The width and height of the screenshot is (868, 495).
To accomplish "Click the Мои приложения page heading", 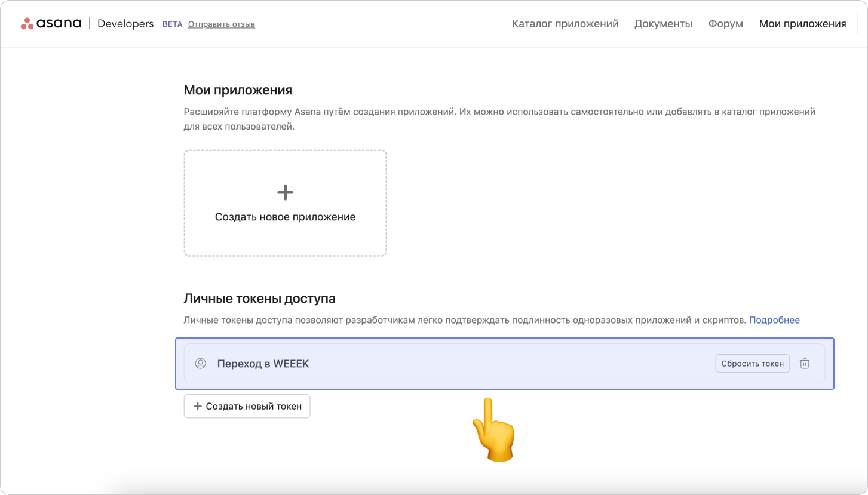I will click(x=238, y=90).
